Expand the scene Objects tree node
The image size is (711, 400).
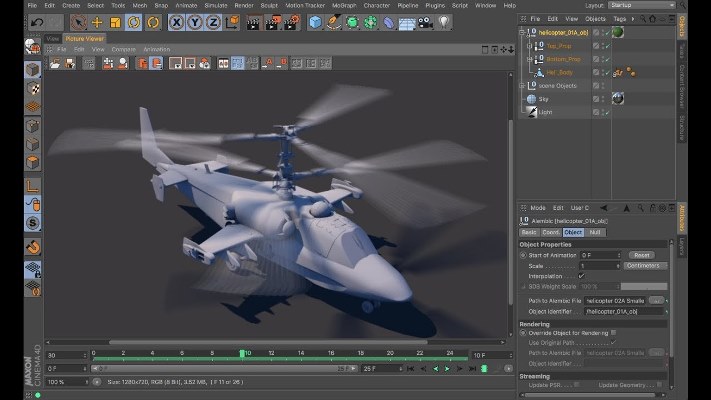(x=522, y=85)
